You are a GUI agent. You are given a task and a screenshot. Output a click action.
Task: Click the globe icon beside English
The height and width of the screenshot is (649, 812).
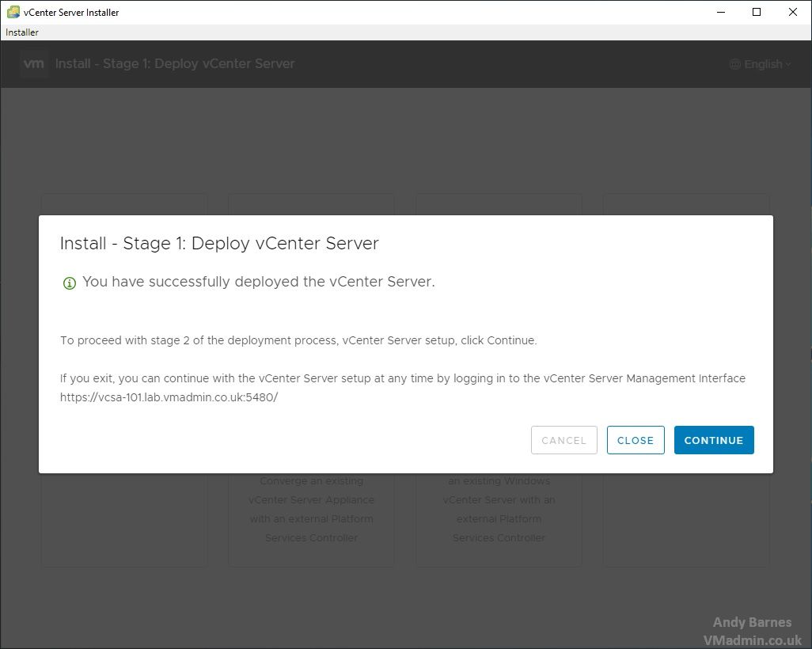tap(735, 64)
